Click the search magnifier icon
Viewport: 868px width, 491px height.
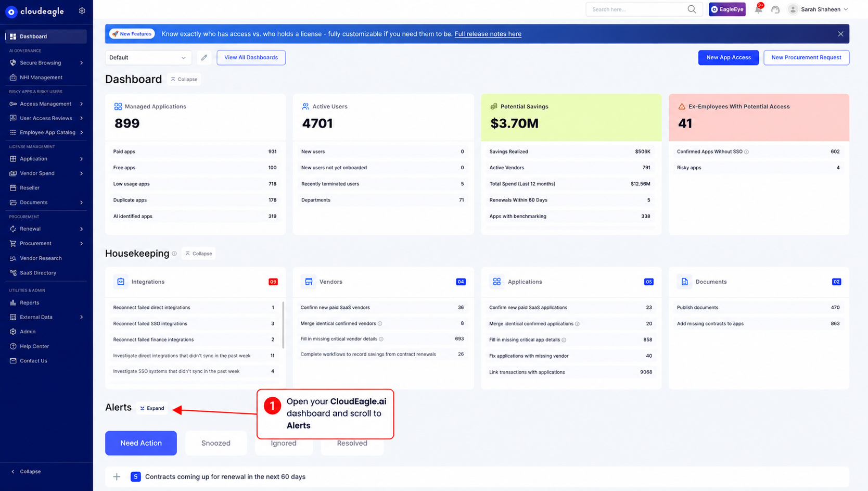pos(692,9)
